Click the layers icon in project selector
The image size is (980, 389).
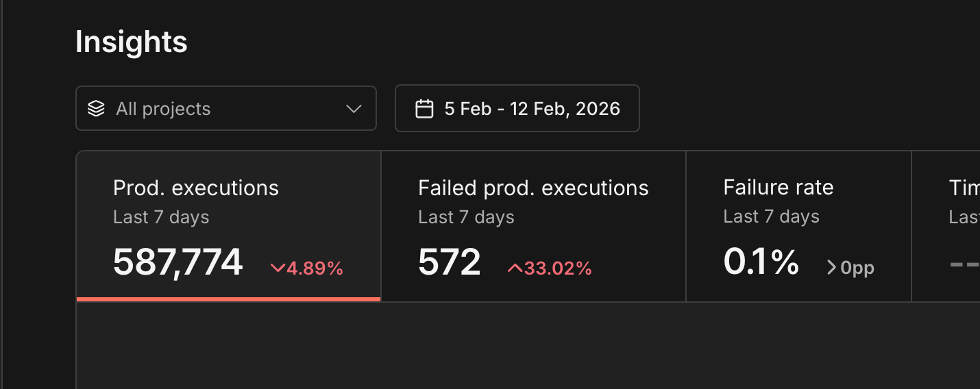pyautogui.click(x=96, y=108)
